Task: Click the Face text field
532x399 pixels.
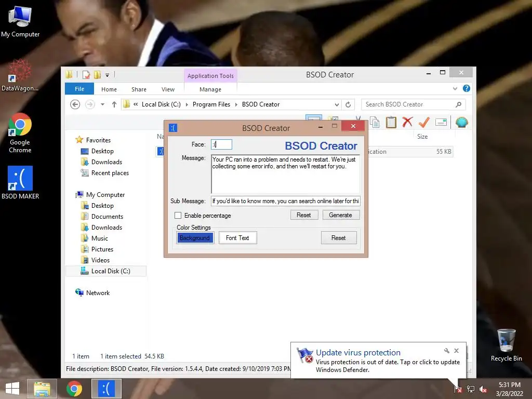Action: [x=221, y=144]
